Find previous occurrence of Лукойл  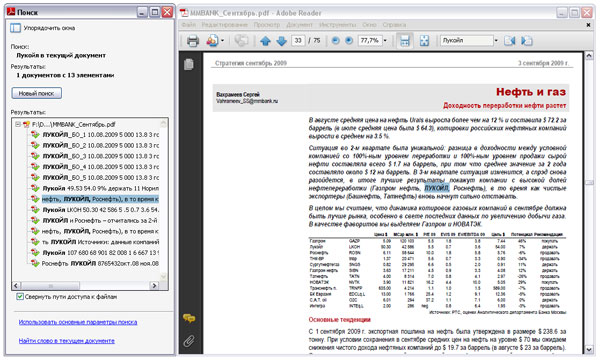(509, 41)
